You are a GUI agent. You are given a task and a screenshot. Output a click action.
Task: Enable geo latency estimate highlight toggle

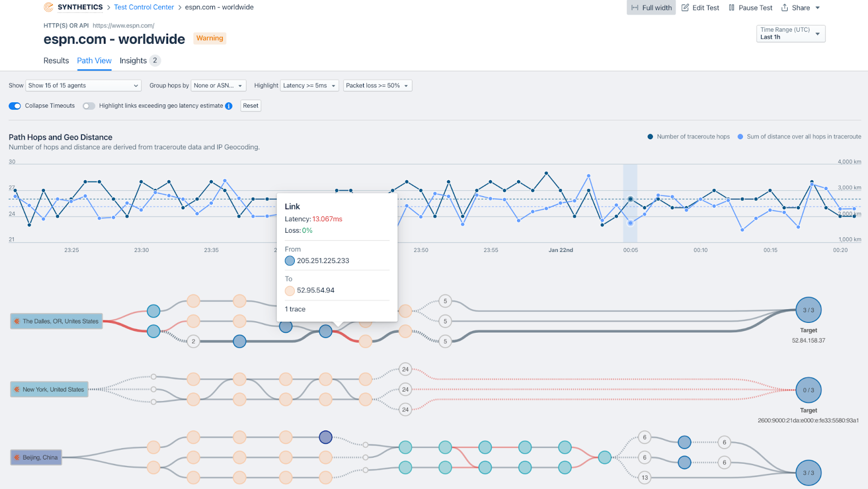coord(88,105)
